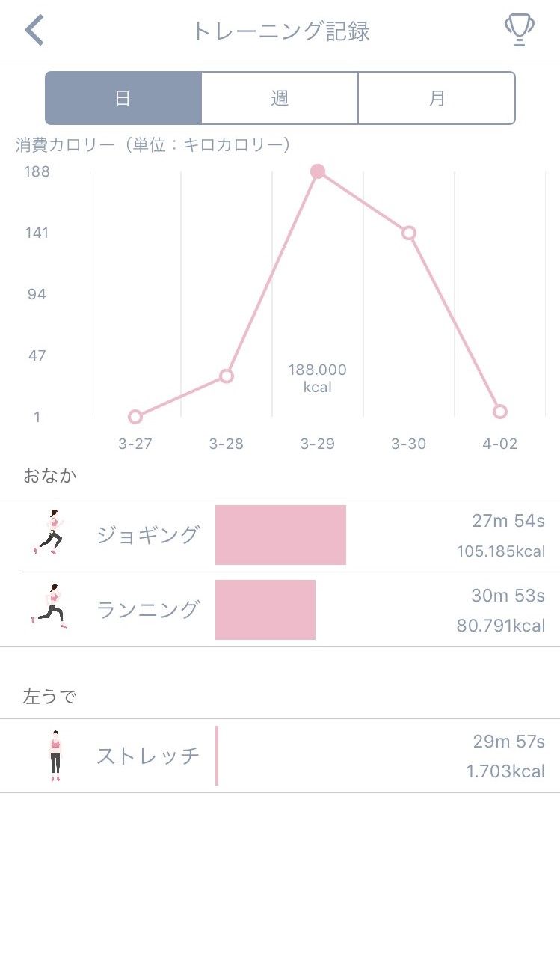
Task: Open the ジョギング exercise label
Action: pyautogui.click(x=148, y=535)
